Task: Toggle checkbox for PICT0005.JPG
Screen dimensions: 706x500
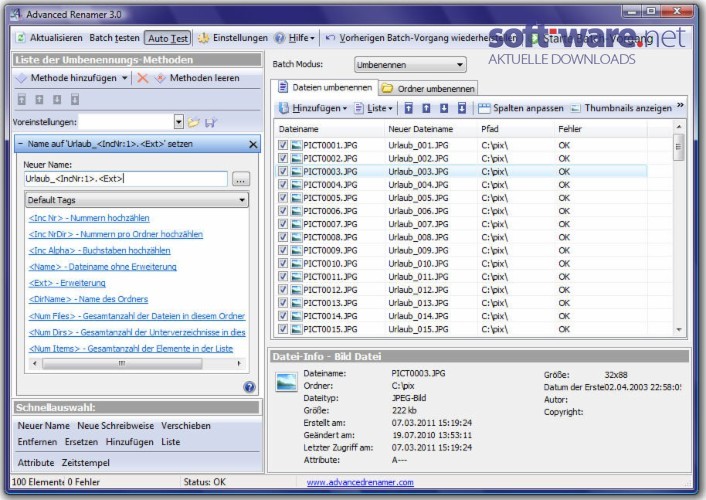Action: click(283, 197)
